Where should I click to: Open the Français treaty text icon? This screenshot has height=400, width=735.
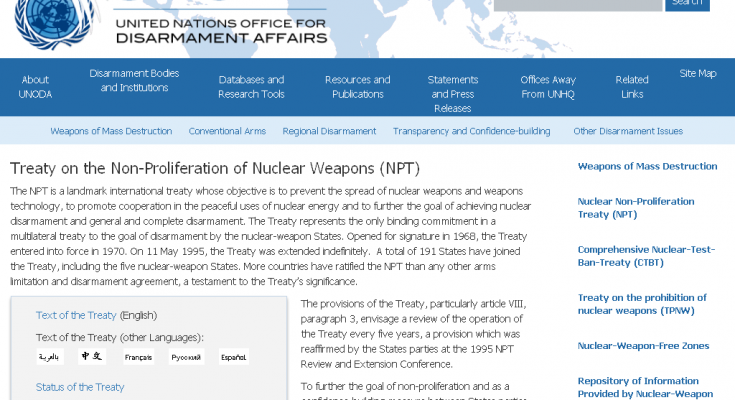coord(138,357)
